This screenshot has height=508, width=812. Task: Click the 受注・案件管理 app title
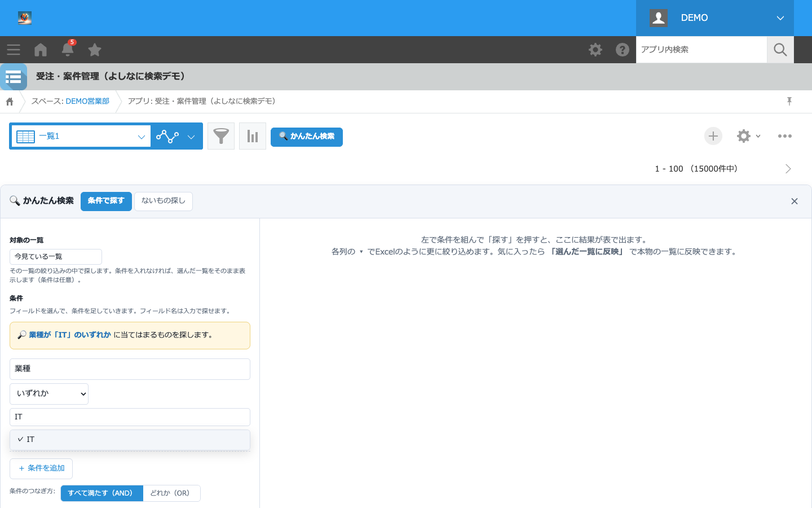112,76
